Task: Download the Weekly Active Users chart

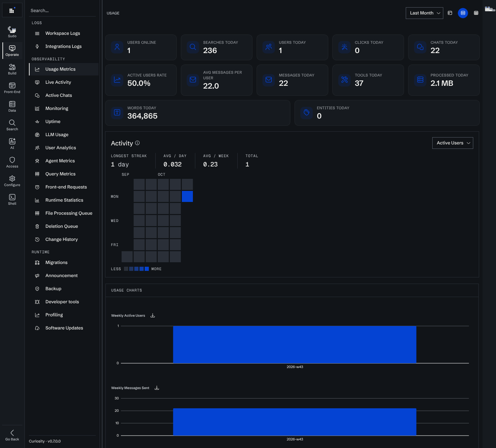Action: 153,315
